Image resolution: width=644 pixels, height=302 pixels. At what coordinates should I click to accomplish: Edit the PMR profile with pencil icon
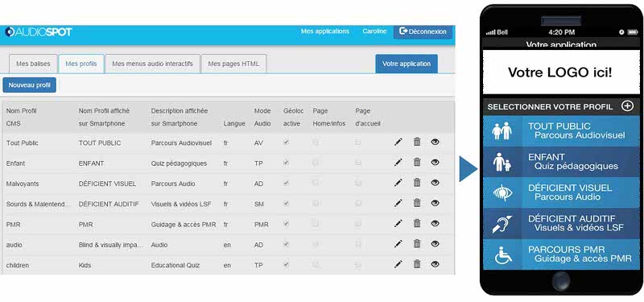point(398,224)
